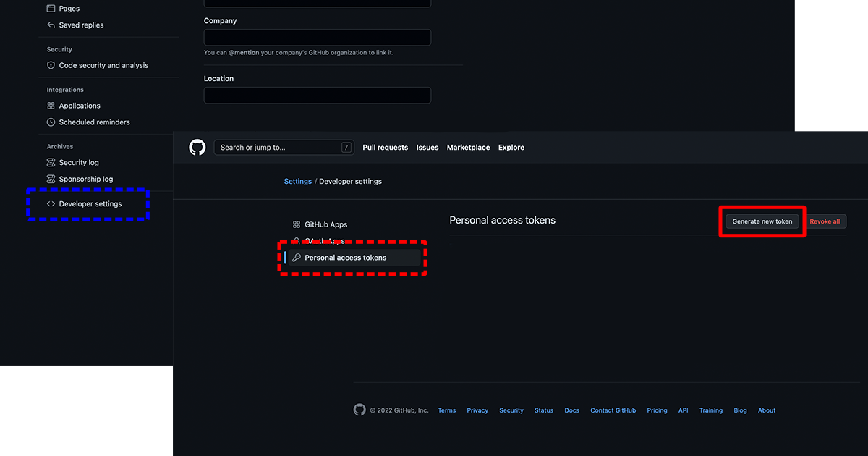This screenshot has height=456, width=868.
Task: Click the 'Company' field label
Action: click(x=221, y=21)
